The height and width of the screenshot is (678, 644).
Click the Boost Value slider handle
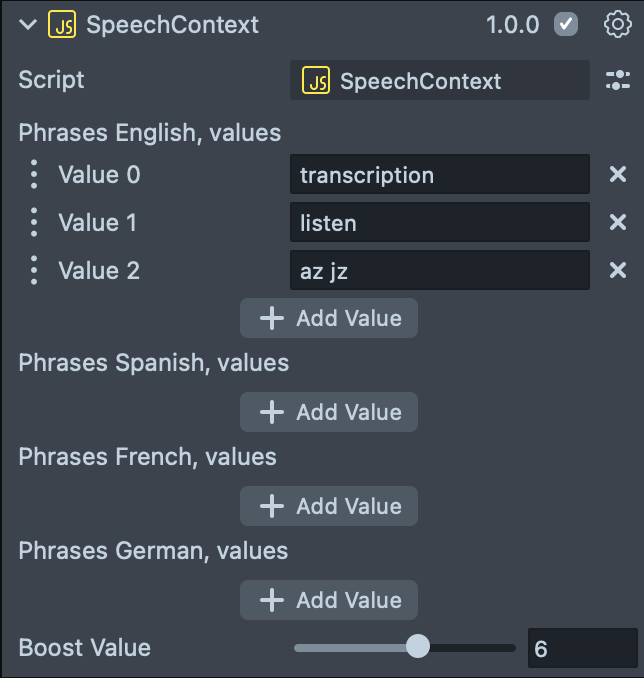(x=418, y=647)
